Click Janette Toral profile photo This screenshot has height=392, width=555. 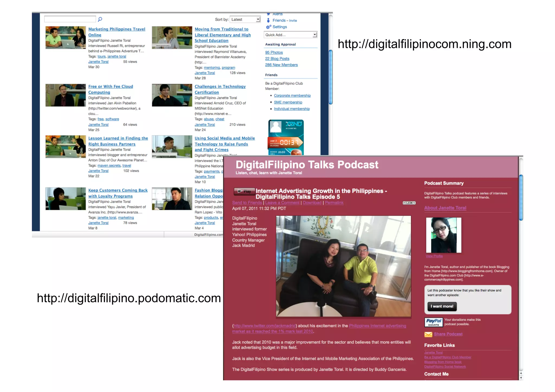[x=444, y=235]
